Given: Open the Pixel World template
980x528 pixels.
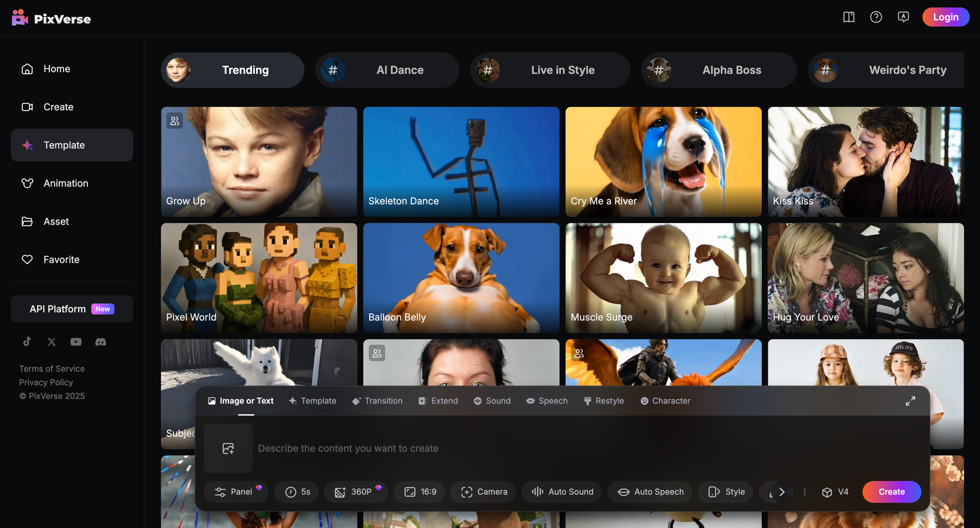Looking at the screenshot, I should (259, 278).
